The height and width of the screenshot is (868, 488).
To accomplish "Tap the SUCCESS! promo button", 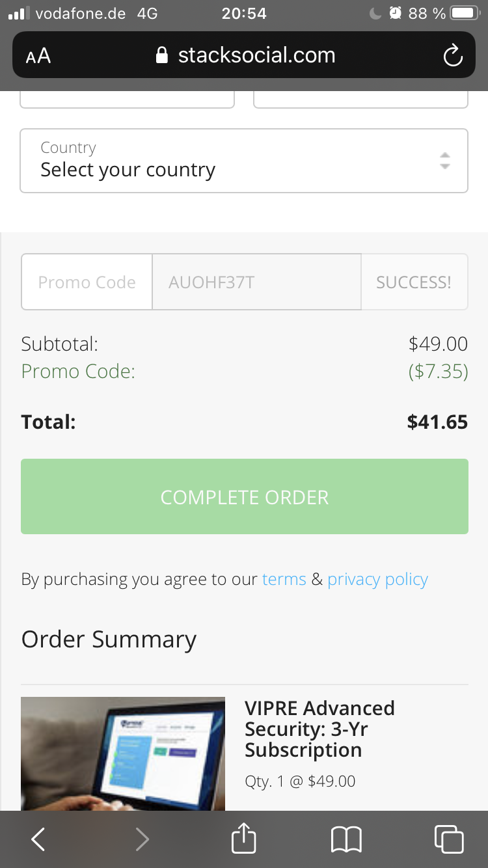I will coord(414,282).
